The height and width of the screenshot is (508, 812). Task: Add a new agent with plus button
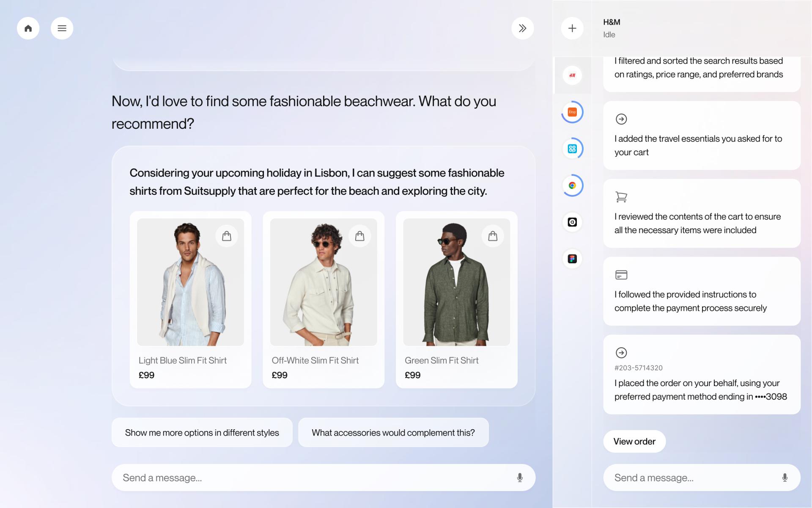point(572,28)
